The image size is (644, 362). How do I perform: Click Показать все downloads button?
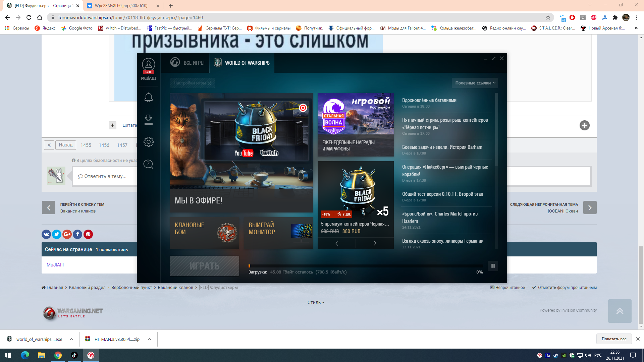tap(614, 339)
